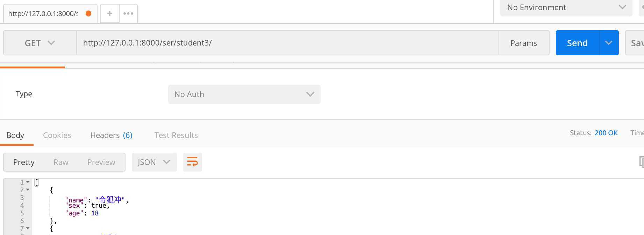The height and width of the screenshot is (235, 644).
Task: Open the JSON format dropdown
Action: (154, 162)
